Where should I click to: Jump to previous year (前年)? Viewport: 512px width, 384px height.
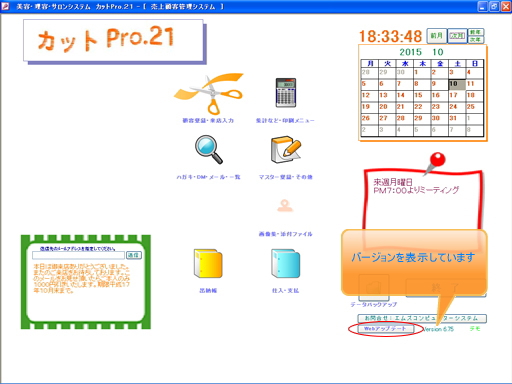coord(476,32)
